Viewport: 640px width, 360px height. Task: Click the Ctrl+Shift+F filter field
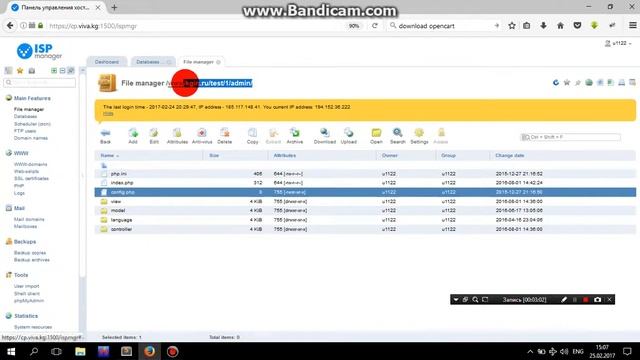coord(571,137)
